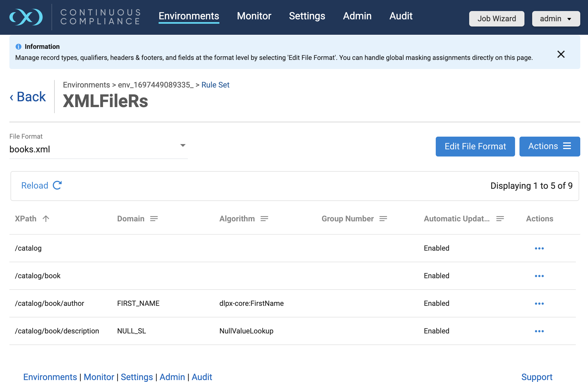Go to Rule Set breadcrumb link
This screenshot has height=382, width=588.
point(215,85)
